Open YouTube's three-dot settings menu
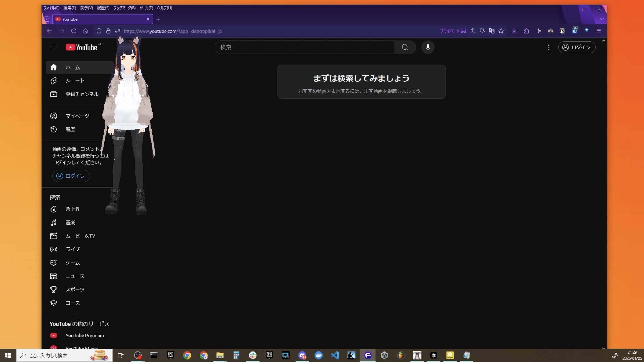The image size is (644, 362). coord(549,47)
